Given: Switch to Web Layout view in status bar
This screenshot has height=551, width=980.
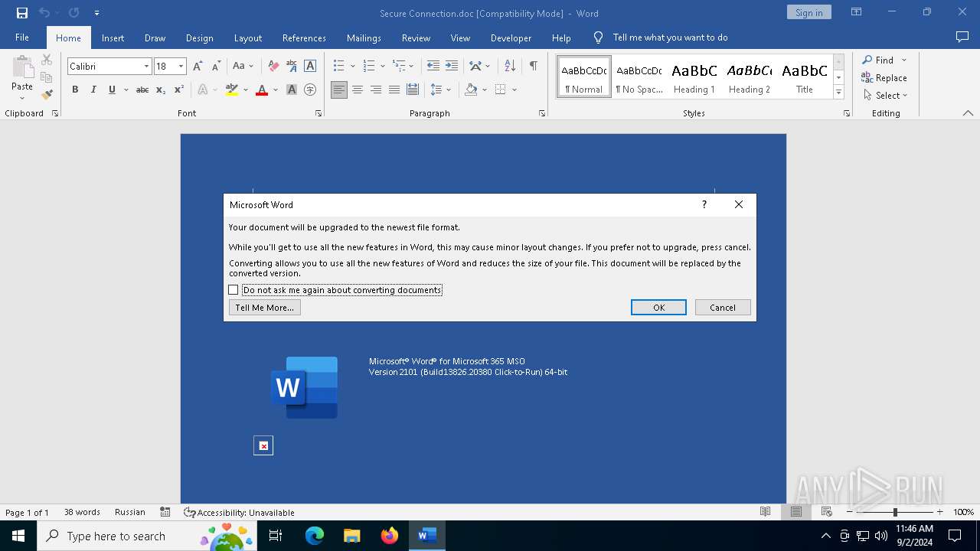Looking at the screenshot, I should (827, 512).
